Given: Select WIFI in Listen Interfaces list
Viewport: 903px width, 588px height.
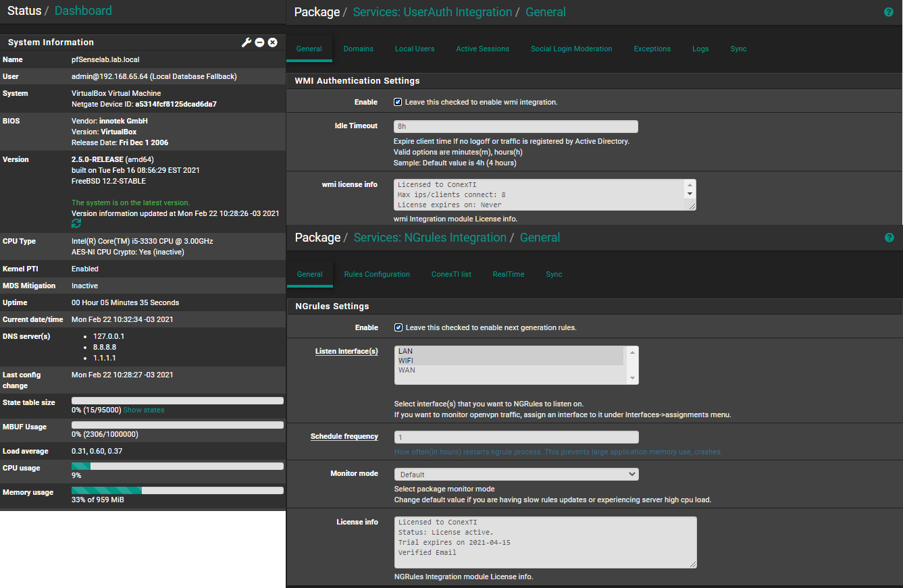Looking at the screenshot, I should click(510, 360).
